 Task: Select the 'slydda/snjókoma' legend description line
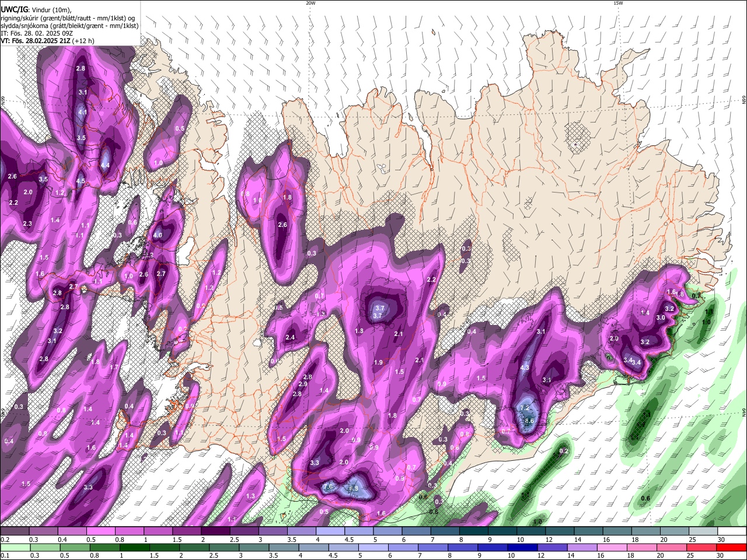point(69,26)
